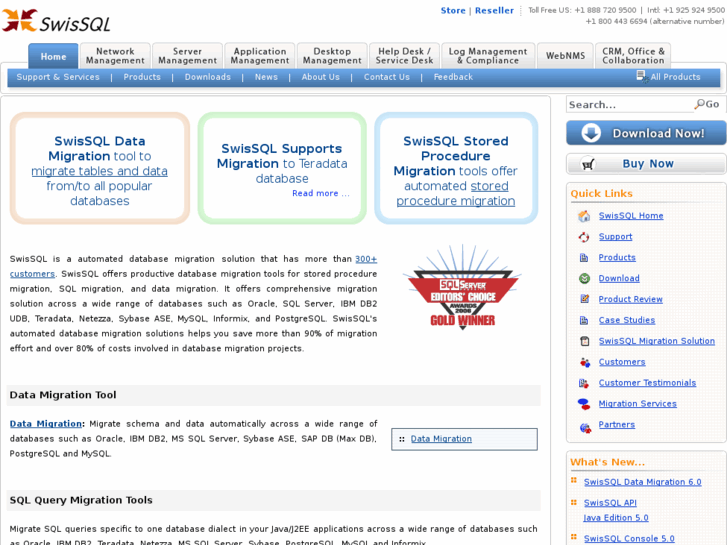
Task: Open the SwisSQL Console 5.0 link
Action: pos(629,539)
